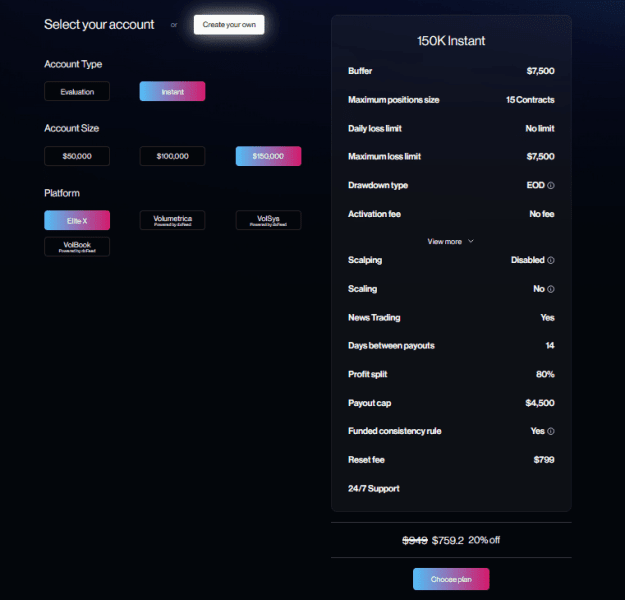
Task: Click the 150K Instant plan title
Action: tap(451, 41)
